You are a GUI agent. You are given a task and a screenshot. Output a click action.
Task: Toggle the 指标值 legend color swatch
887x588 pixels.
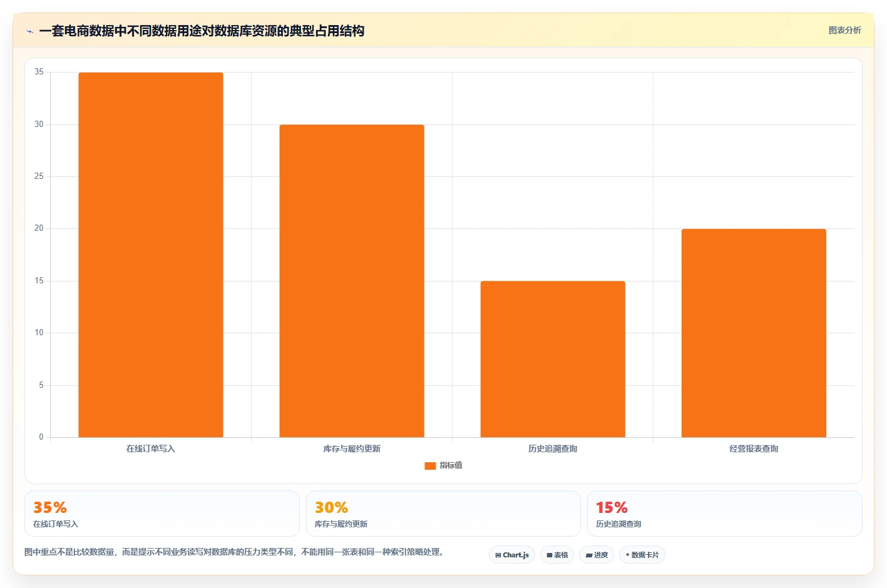point(430,465)
